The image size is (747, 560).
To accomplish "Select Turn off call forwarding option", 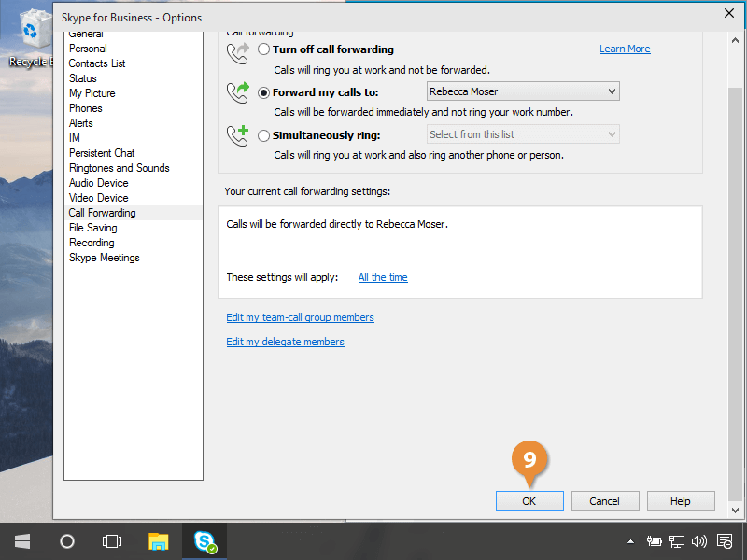I will coord(264,49).
